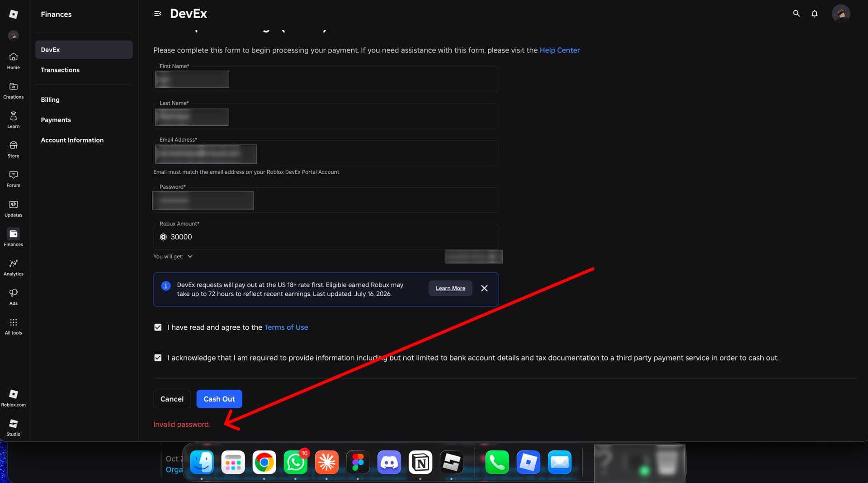Click into the Last Name field

click(x=326, y=117)
